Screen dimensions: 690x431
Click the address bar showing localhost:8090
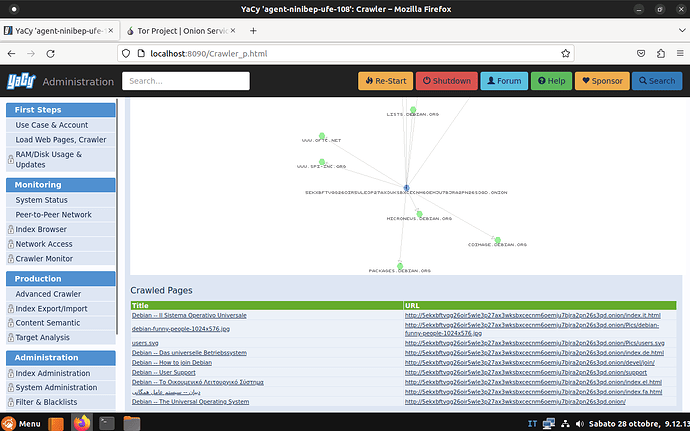(x=345, y=54)
